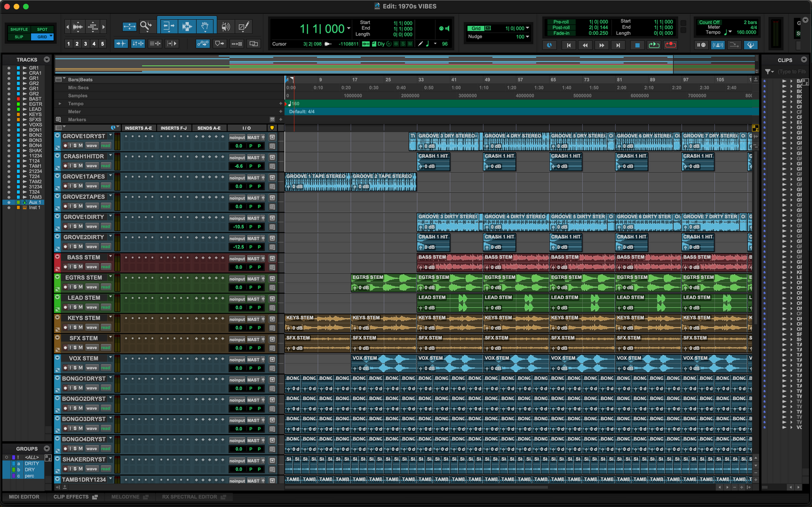Click the Trim tool
This screenshot has width=812, height=507.
pyautogui.click(x=168, y=26)
